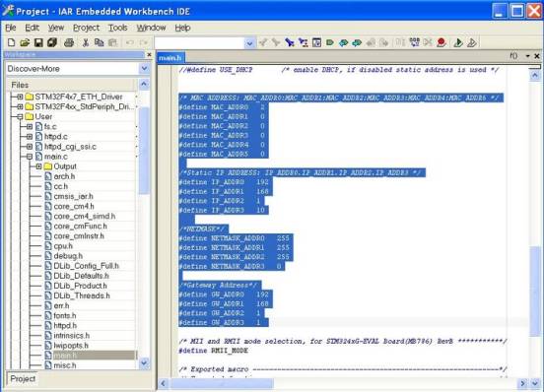Create a new document with toolbar icon
Viewport: 544px width, 392px height.
[x=11, y=42]
